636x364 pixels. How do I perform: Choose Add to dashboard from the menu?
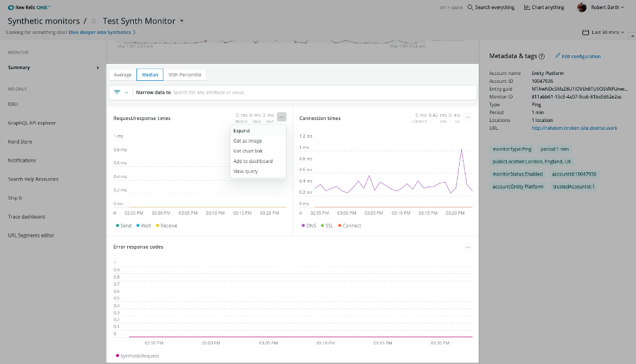258,161
